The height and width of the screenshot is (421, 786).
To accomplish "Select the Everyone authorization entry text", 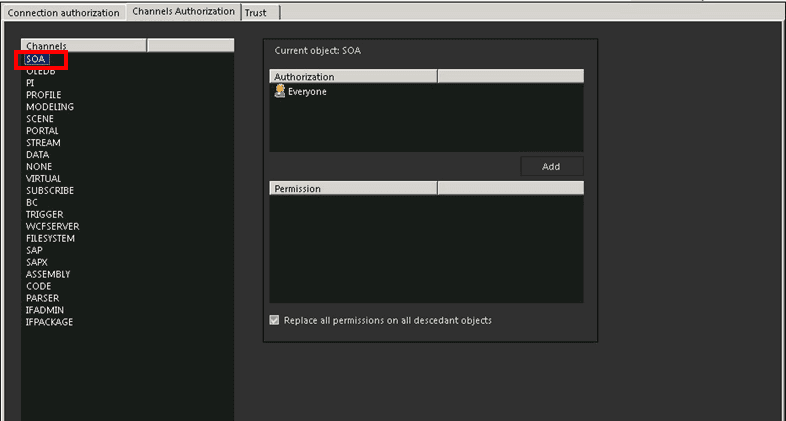I will tap(307, 92).
